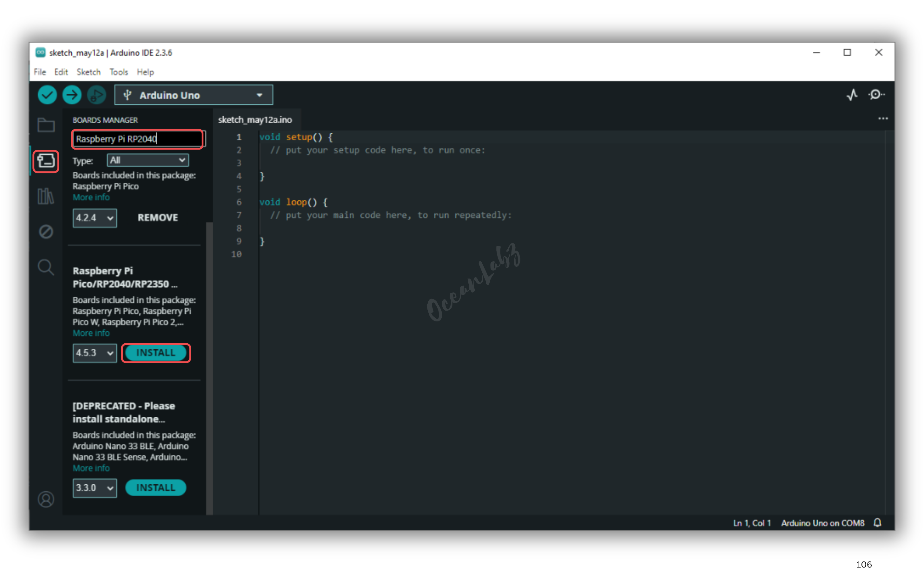
Task: Open the version 4.2.4 dropdown
Action: tap(95, 218)
